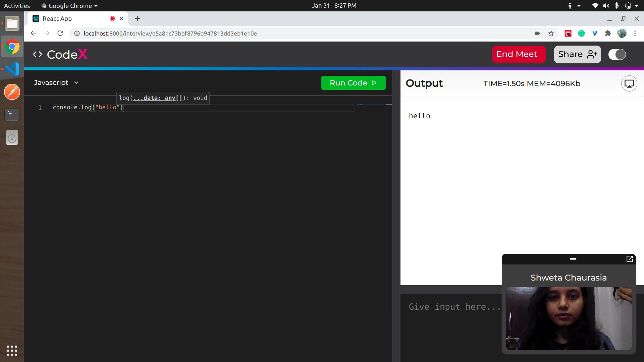Click the CodeX code brackets logo
Image resolution: width=644 pixels, height=362 pixels.
pyautogui.click(x=37, y=54)
